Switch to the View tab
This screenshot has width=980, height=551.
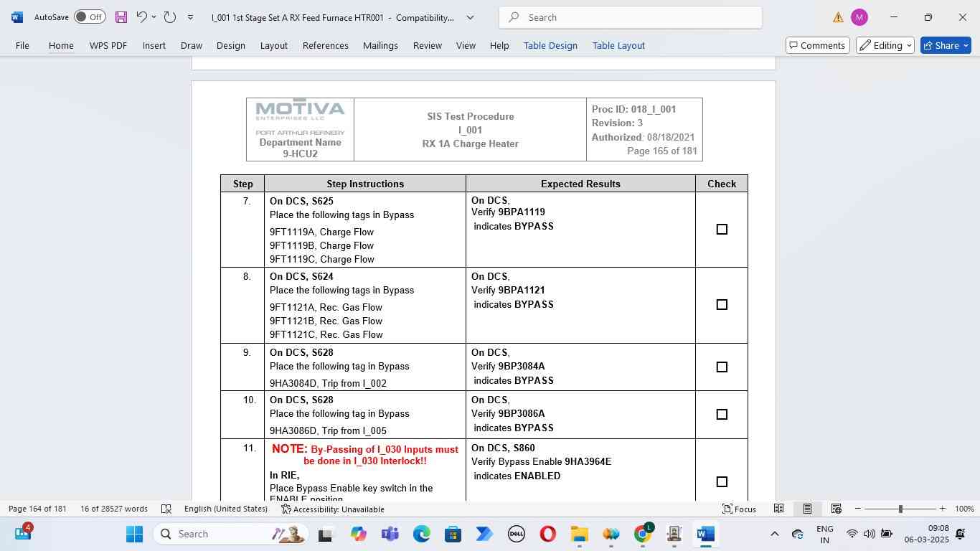[466, 45]
